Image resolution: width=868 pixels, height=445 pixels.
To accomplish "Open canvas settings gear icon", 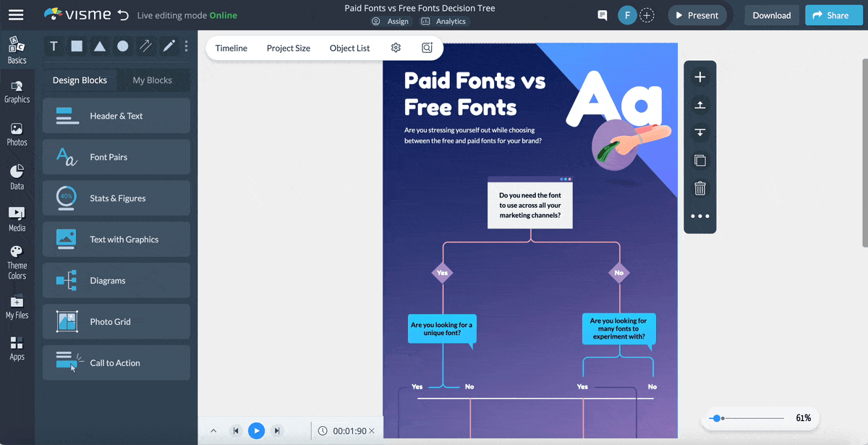I will click(x=396, y=48).
